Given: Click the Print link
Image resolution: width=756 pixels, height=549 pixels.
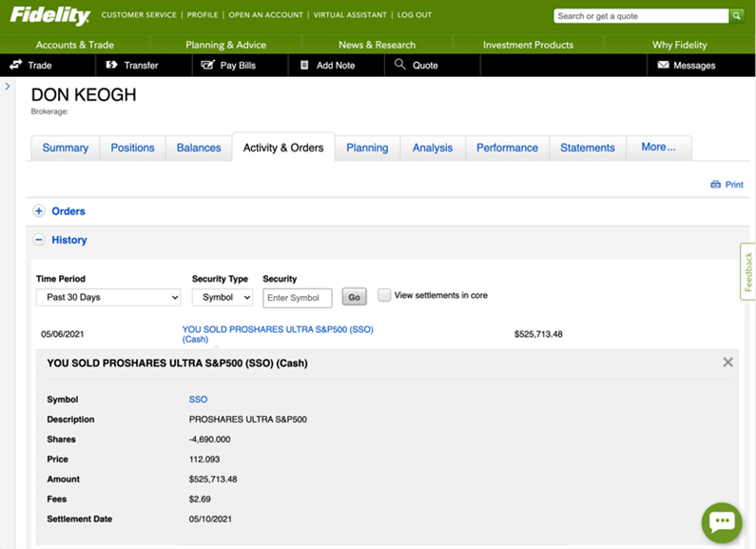Looking at the screenshot, I should point(734,185).
